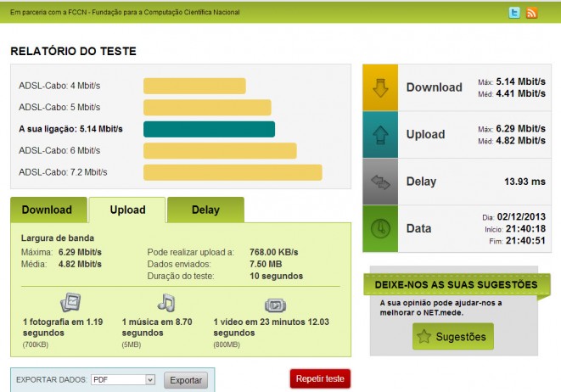Open the export format PDF dropdown
Screen dimensions: 561x392
[124, 380]
